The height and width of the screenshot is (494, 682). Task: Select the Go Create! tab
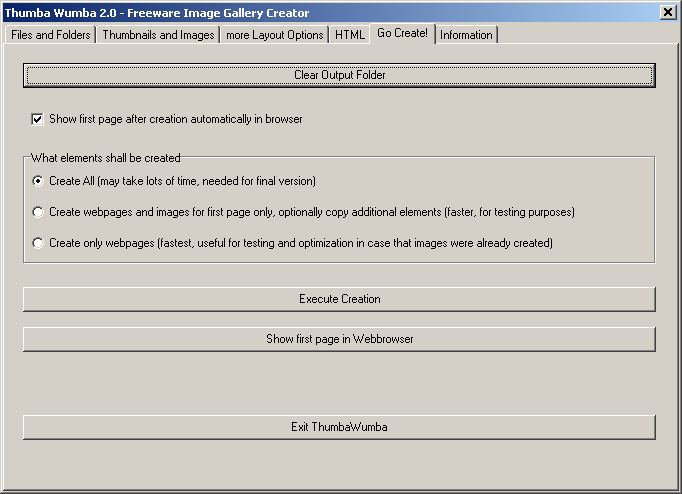[402, 33]
